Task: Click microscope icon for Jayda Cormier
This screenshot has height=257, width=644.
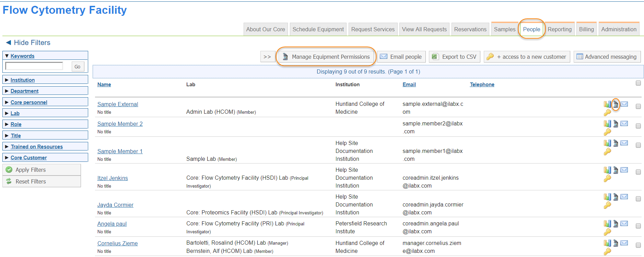Action: coord(616,197)
